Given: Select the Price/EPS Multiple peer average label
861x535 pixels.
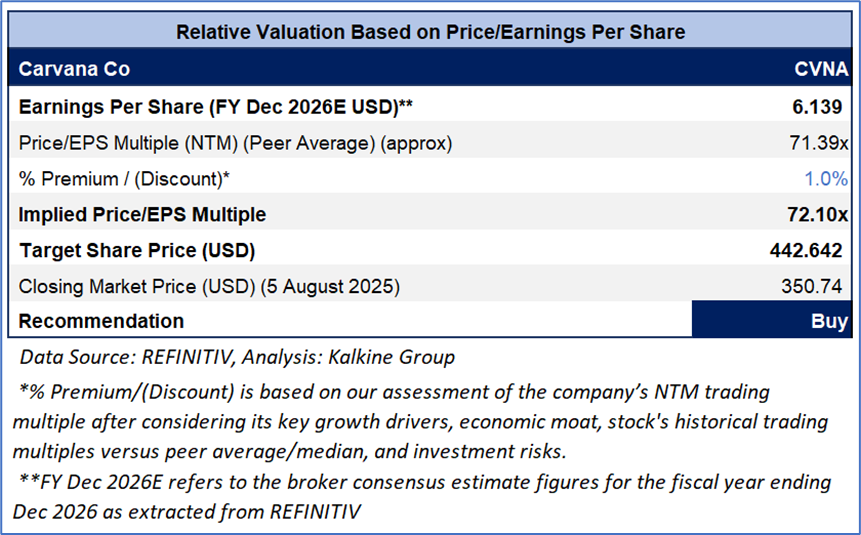Looking at the screenshot, I should pos(236,143).
